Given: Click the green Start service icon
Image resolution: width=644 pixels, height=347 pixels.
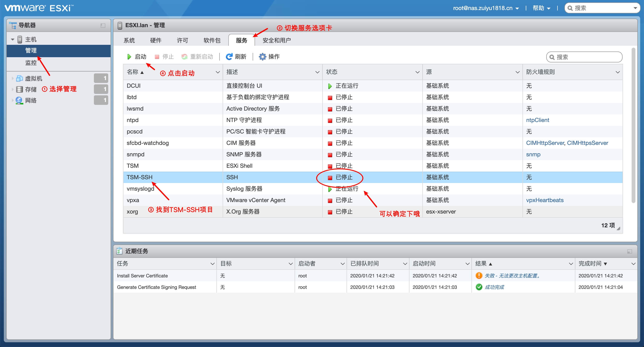Looking at the screenshot, I should tap(129, 57).
